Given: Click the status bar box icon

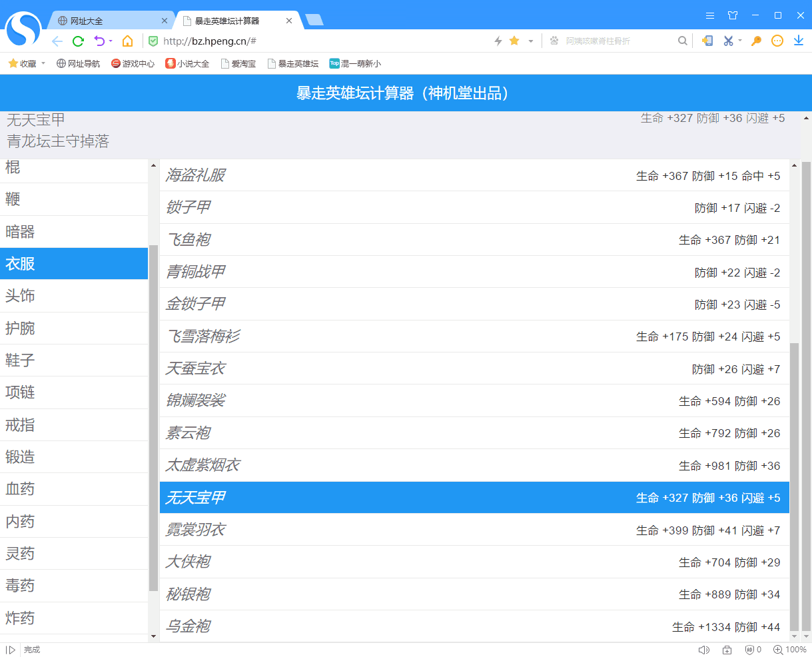Looking at the screenshot, I should 727,650.
